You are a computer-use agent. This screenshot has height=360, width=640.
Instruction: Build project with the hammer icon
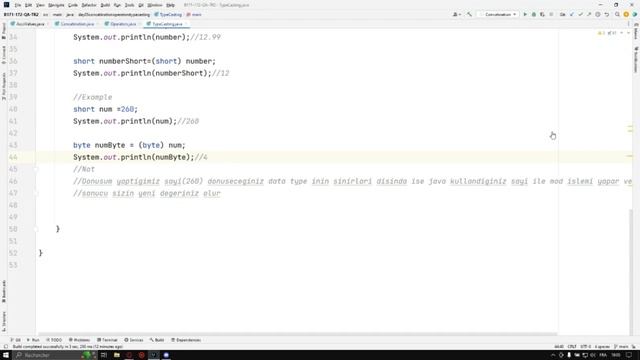[x=469, y=14]
